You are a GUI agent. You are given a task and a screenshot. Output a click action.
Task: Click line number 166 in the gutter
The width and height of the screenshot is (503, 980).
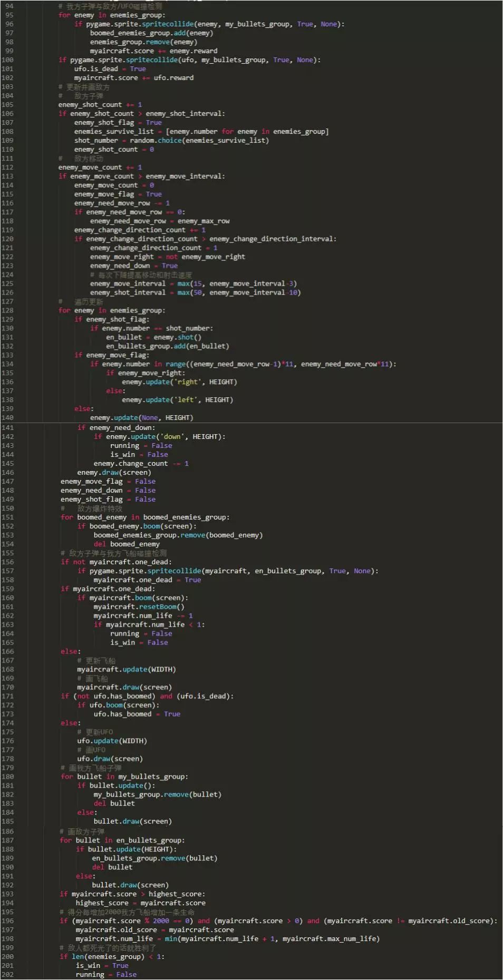tap(7, 652)
